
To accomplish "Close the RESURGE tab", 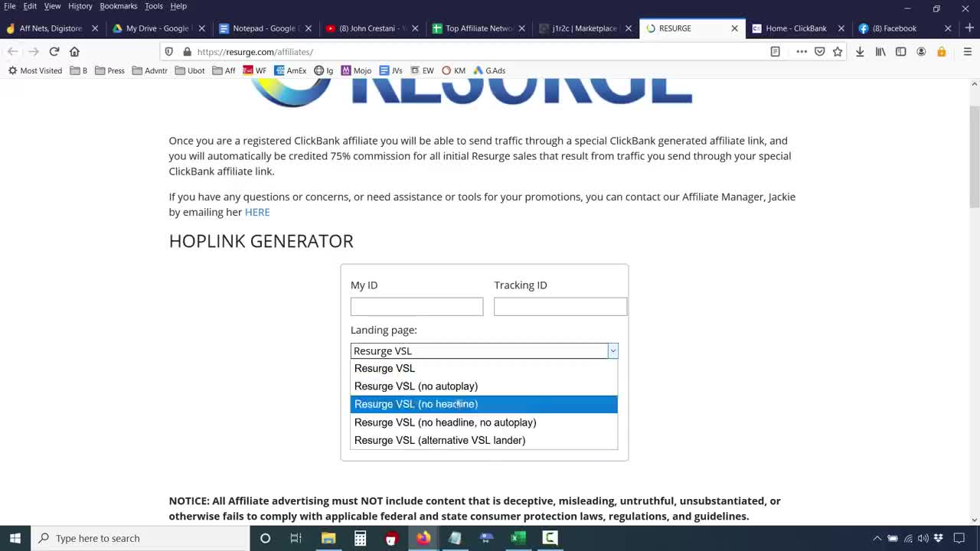I will (734, 28).
